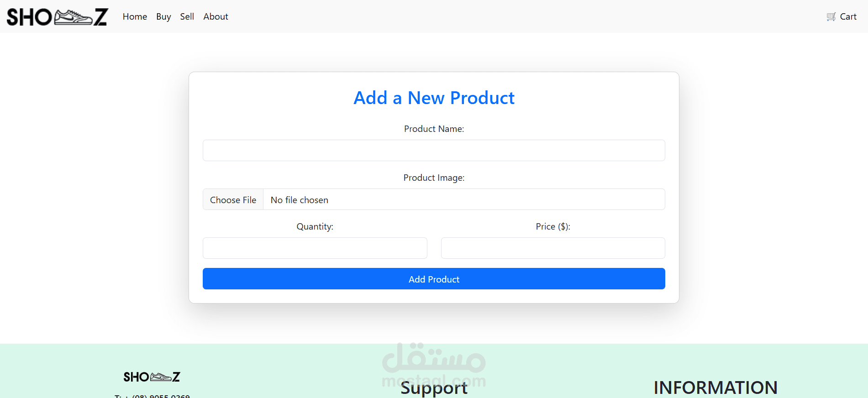Image resolution: width=868 pixels, height=398 pixels.
Task: Click the shopping cart icon
Action: pos(831,16)
